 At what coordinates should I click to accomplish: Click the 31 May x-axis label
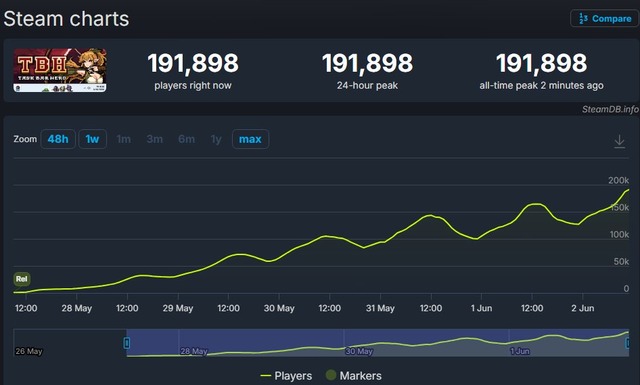[380, 308]
